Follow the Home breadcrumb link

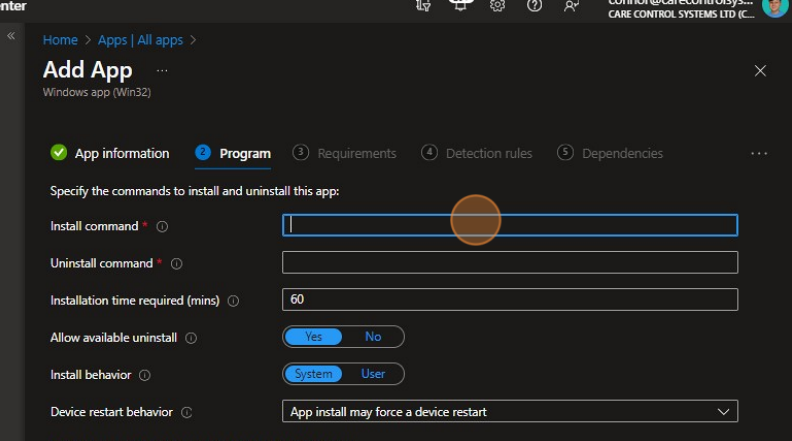[x=60, y=40]
